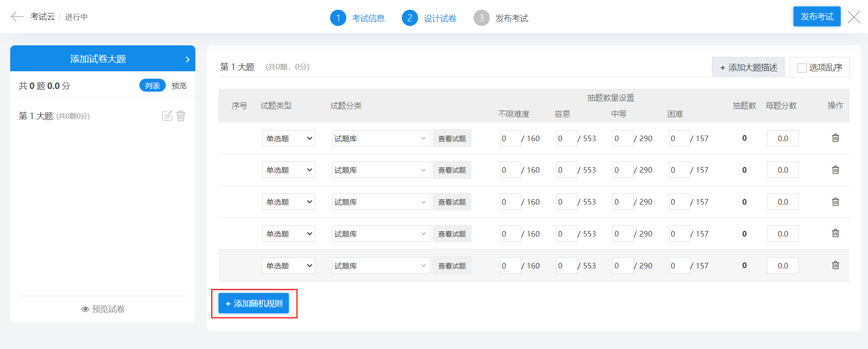Delete the third rule row with trash icon
Viewport: 868px width, 349px height.
tap(835, 202)
